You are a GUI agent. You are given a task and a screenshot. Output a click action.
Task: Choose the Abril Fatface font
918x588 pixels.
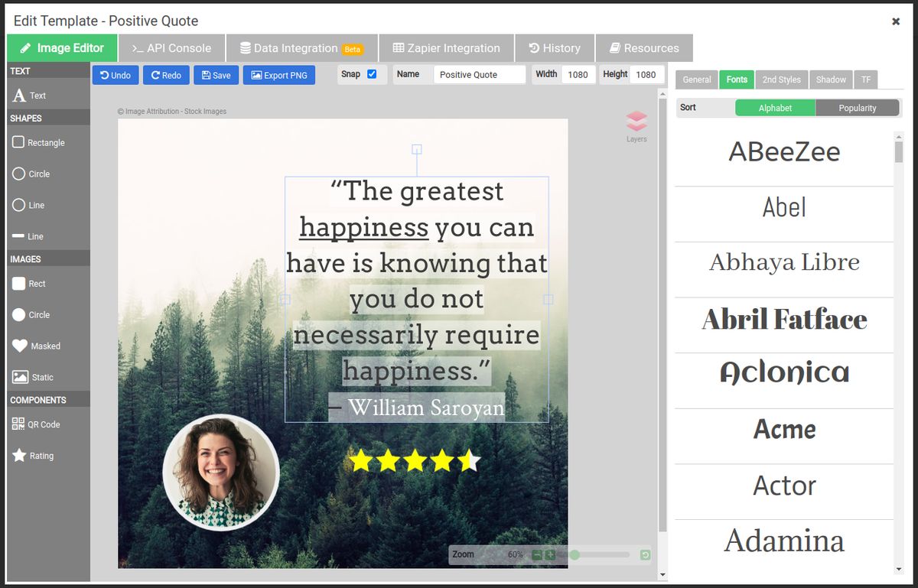click(784, 320)
